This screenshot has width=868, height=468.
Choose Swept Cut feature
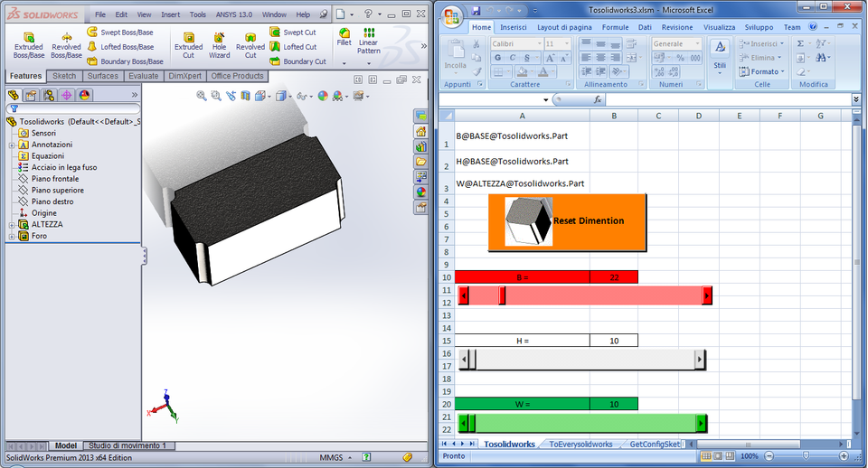[293, 33]
